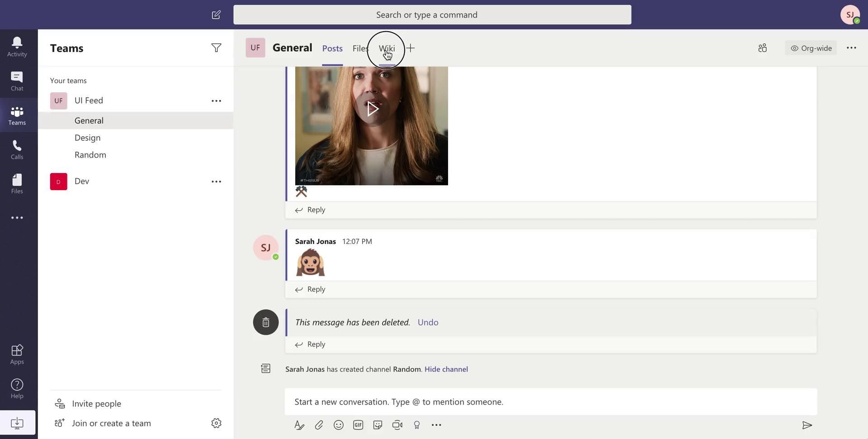Toggle Org-wide visibility badge
The width and height of the screenshot is (868, 439).
811,48
